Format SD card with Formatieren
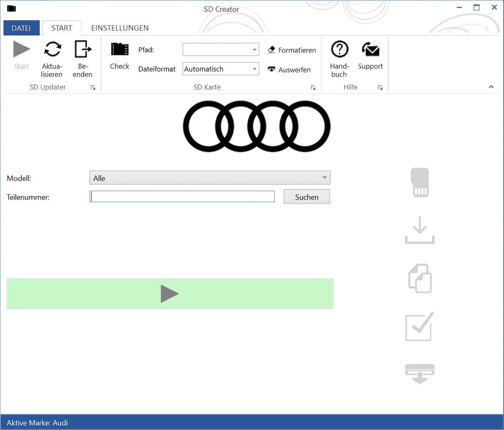Viewport: 504px width, 430px height. (x=292, y=50)
